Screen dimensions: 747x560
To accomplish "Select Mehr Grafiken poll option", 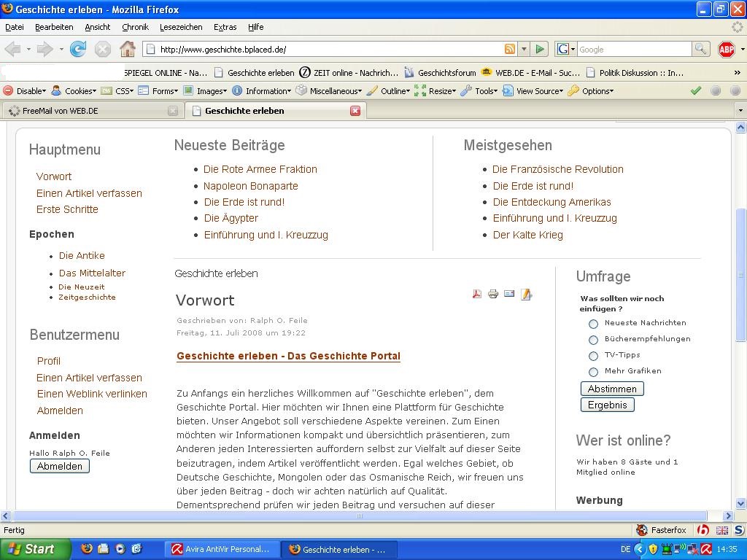I will click(593, 372).
